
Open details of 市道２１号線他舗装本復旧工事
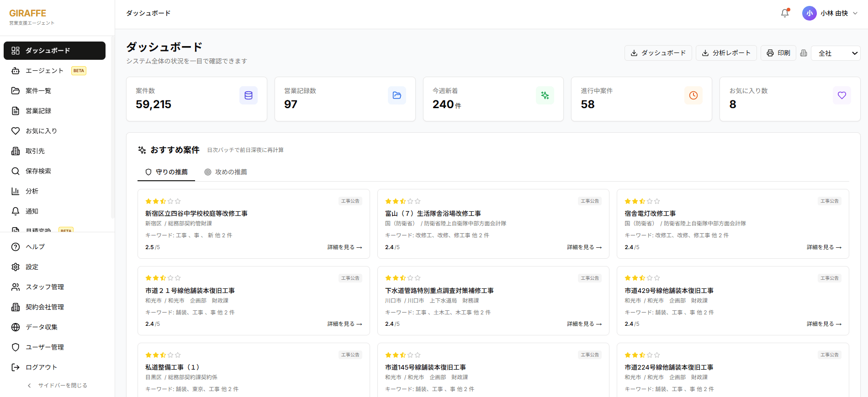point(344,324)
